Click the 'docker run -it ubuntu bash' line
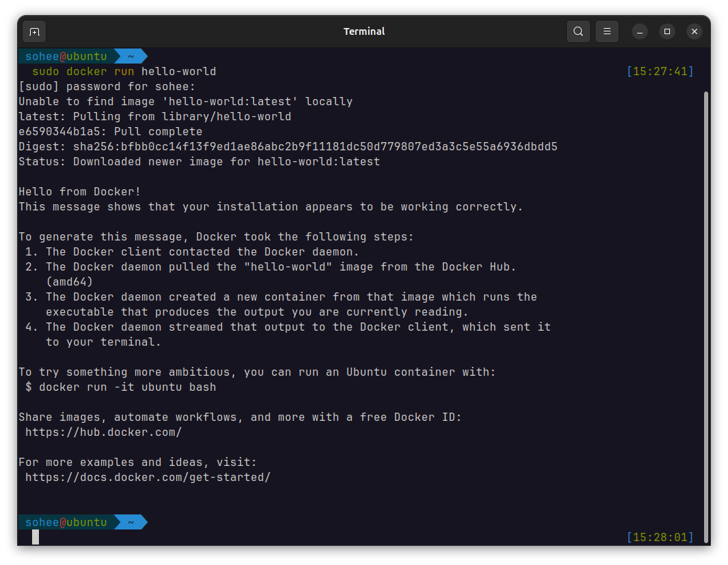 pos(121,387)
